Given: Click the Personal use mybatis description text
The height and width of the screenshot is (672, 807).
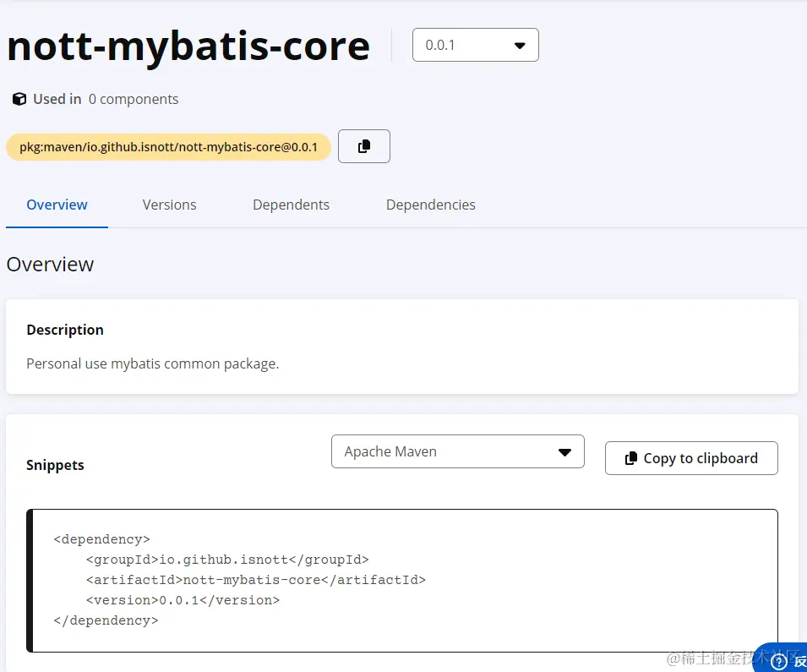Looking at the screenshot, I should (152, 364).
